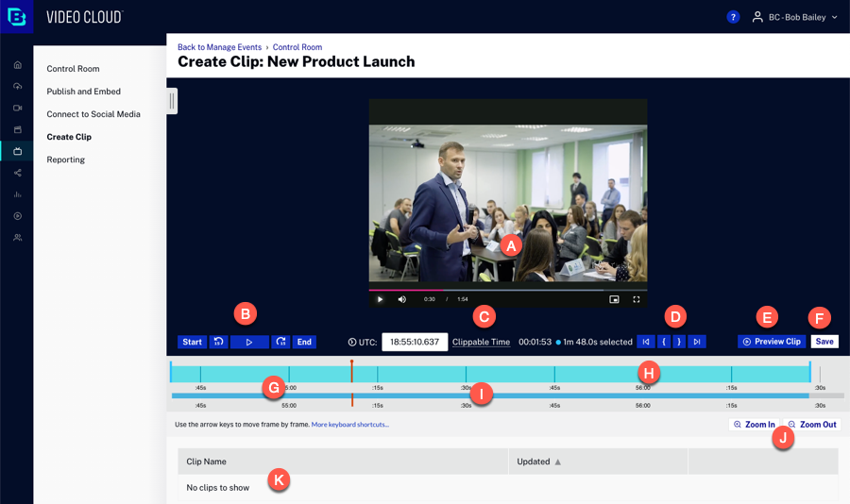This screenshot has height=504, width=850.
Task: Collapse the side navigation panel handle
Action: 172,101
